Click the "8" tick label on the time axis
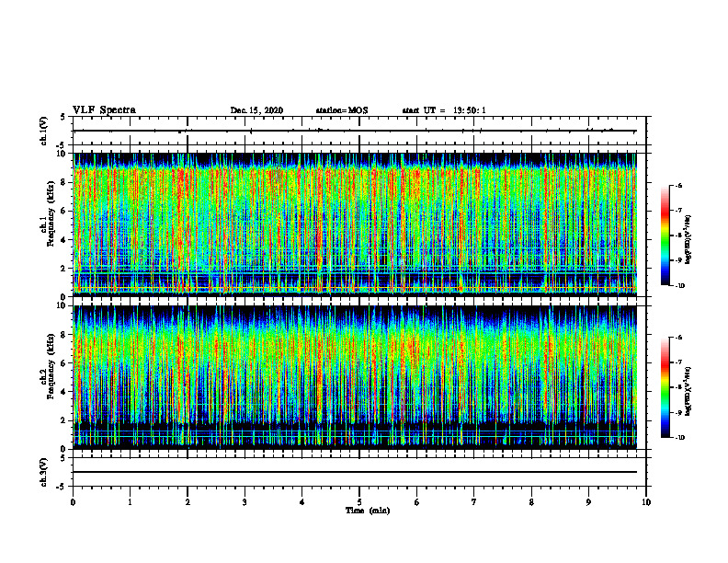The width and height of the screenshot is (728, 563). (531, 502)
